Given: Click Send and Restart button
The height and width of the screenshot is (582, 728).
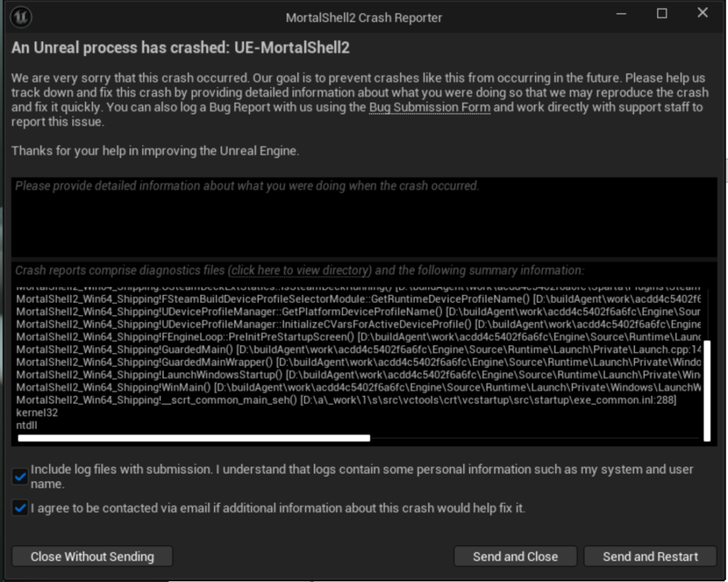Looking at the screenshot, I should point(650,556).
